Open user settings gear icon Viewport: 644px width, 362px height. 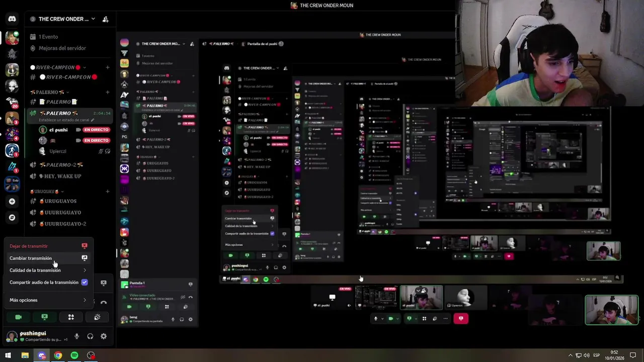click(103, 336)
